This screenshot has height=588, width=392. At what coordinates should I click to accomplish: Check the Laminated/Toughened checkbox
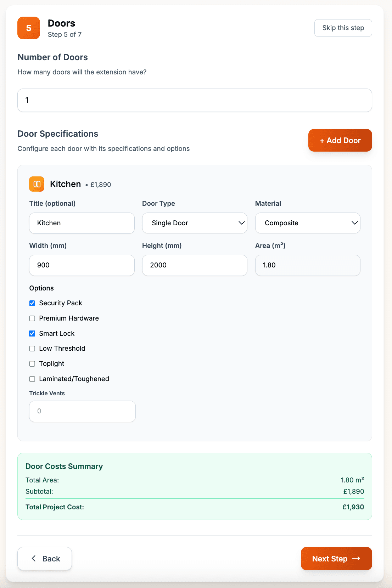point(32,379)
